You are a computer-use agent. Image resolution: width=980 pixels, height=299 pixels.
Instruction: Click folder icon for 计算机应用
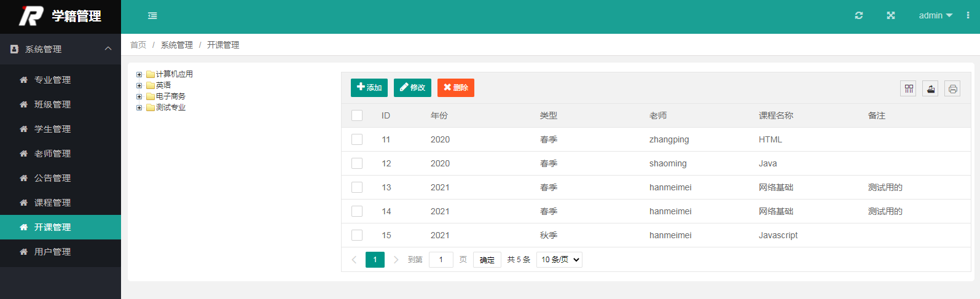151,74
